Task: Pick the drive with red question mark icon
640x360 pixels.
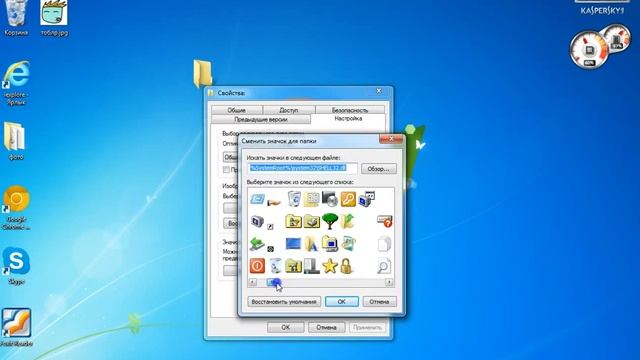Action: click(x=384, y=221)
